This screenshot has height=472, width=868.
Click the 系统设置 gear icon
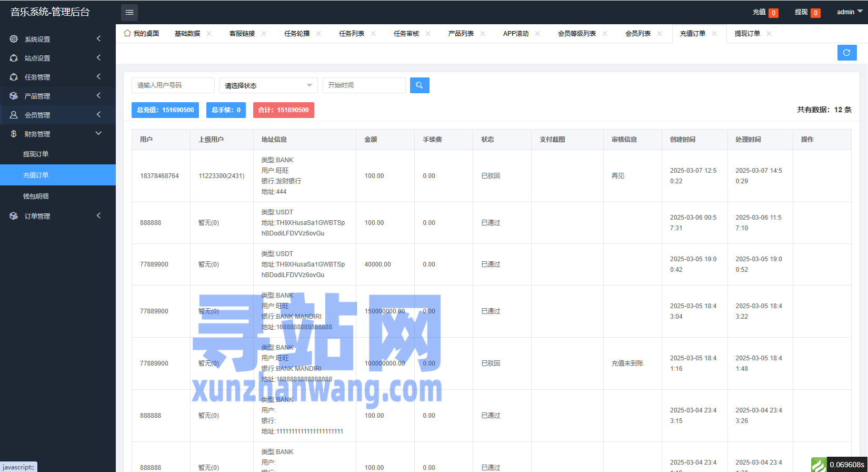(14, 39)
